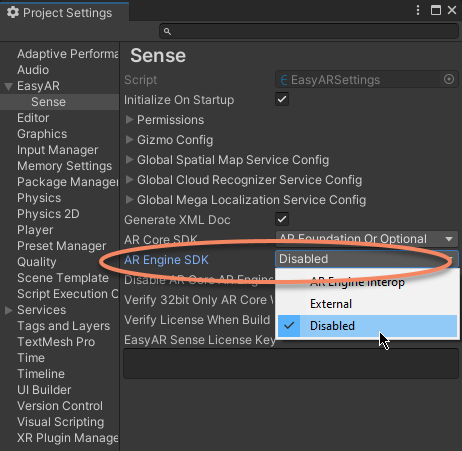Click the Generate XML Doc label

pos(177,220)
